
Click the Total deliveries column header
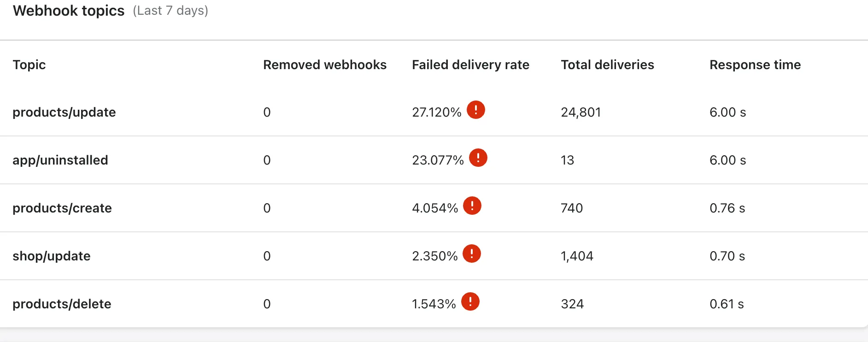click(607, 65)
